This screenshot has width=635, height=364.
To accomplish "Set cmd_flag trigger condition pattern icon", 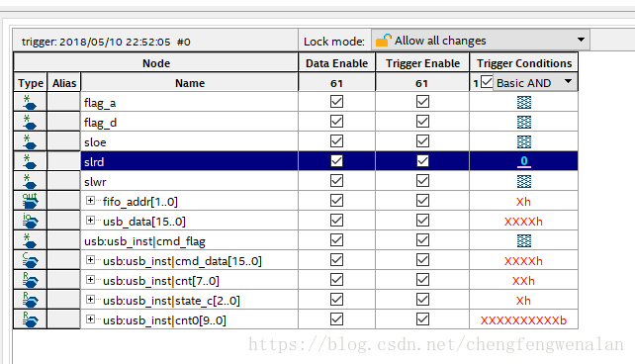I will [524, 241].
